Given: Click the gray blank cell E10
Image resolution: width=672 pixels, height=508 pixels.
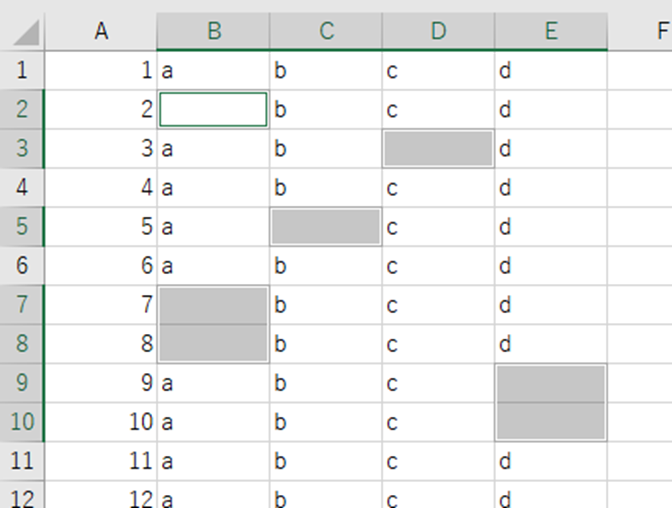Looking at the screenshot, I should [550, 422].
